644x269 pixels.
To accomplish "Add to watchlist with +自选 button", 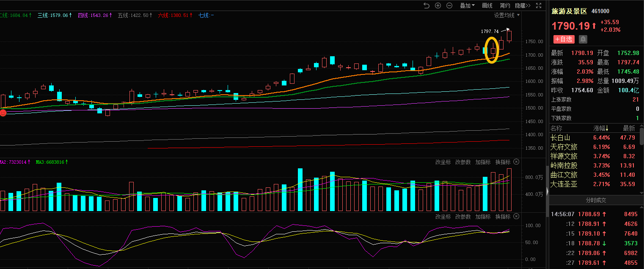I will tap(564, 39).
